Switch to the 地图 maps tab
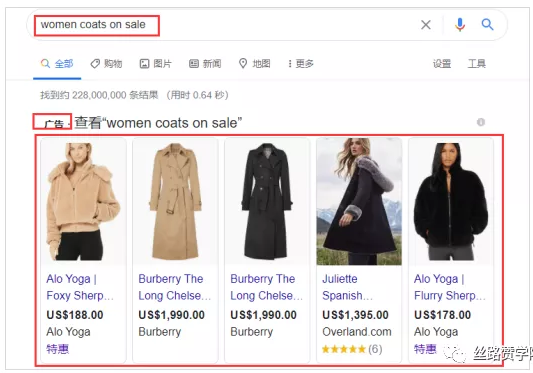 [255, 64]
